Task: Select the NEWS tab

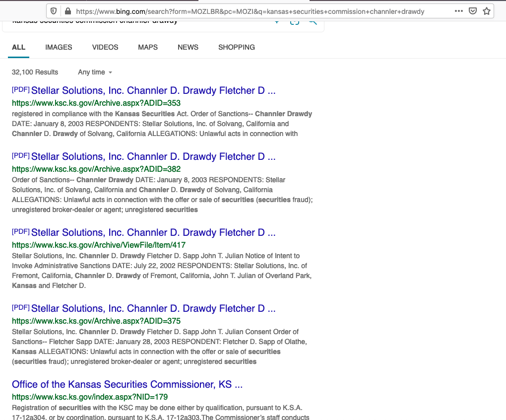Action: pos(188,47)
